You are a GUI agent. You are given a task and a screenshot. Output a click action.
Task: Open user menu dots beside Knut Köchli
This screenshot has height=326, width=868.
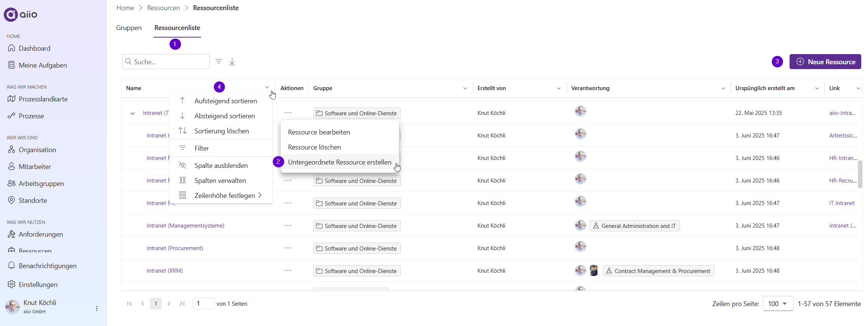[x=97, y=308]
